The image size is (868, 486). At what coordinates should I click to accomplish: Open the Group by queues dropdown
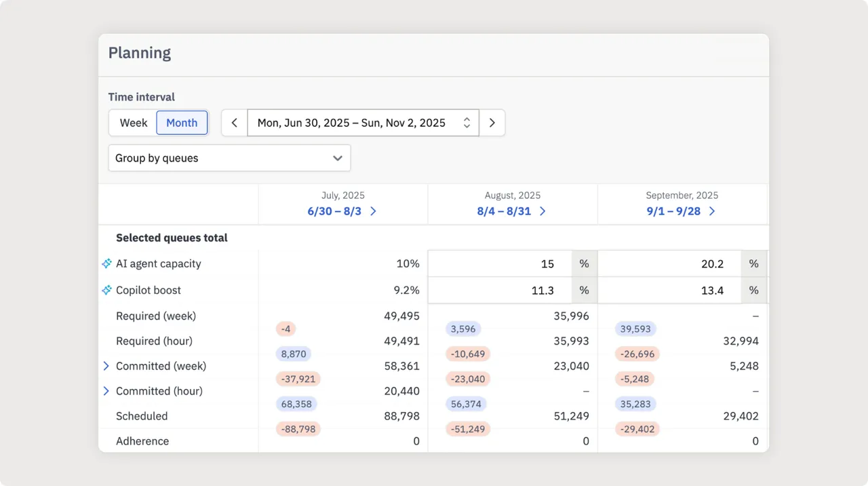[229, 158]
